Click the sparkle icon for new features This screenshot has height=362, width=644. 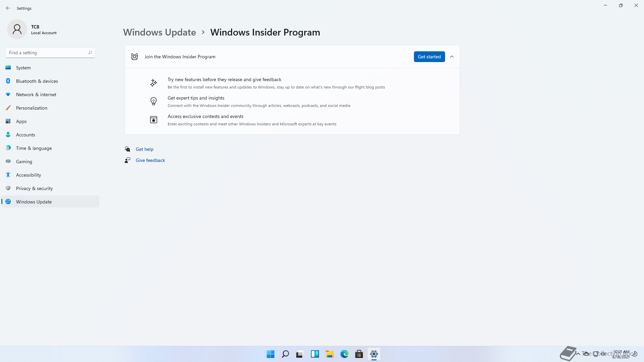154,83
